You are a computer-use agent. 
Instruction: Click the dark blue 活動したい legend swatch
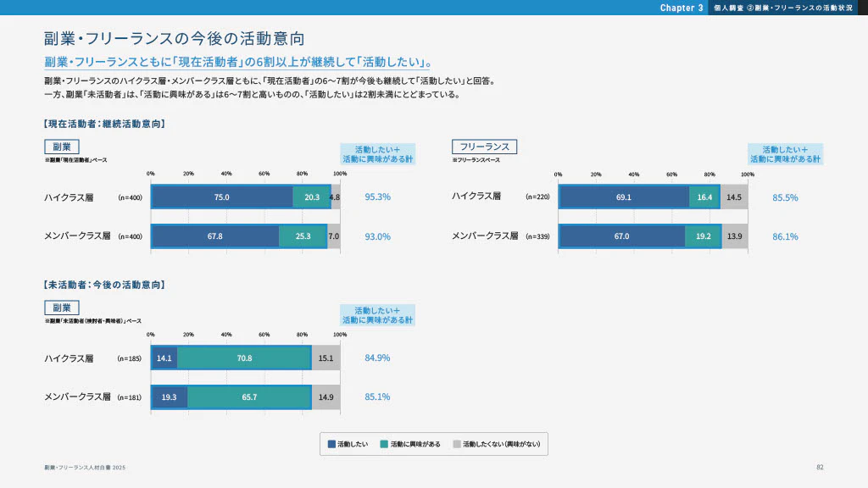(x=331, y=444)
